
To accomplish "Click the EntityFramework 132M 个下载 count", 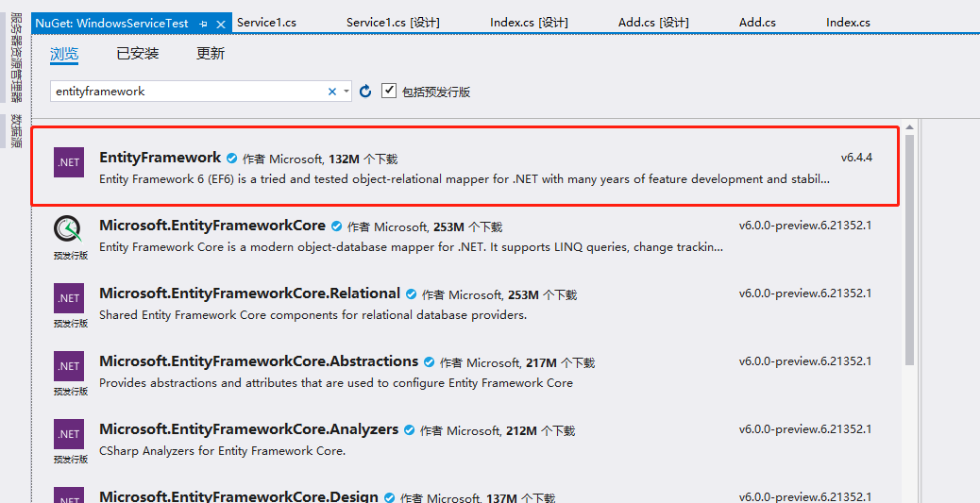I will 363,159.
